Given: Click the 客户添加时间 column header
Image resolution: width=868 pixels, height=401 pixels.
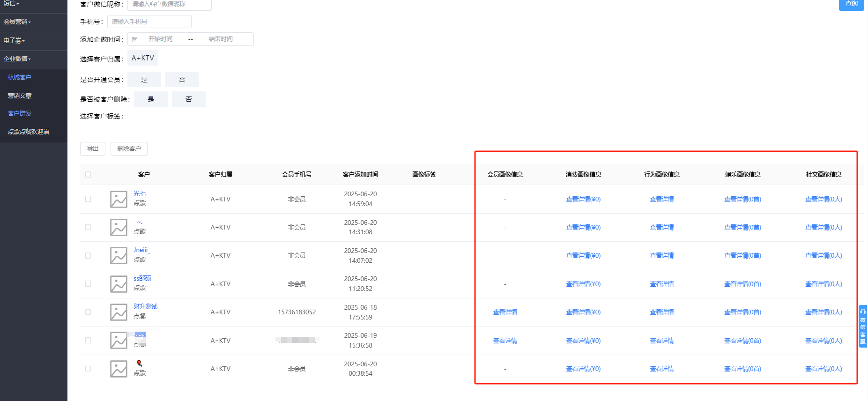Looking at the screenshot, I should pos(360,174).
